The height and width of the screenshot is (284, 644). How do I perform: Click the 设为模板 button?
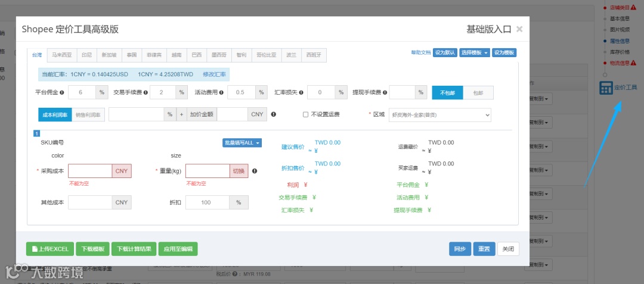point(504,52)
